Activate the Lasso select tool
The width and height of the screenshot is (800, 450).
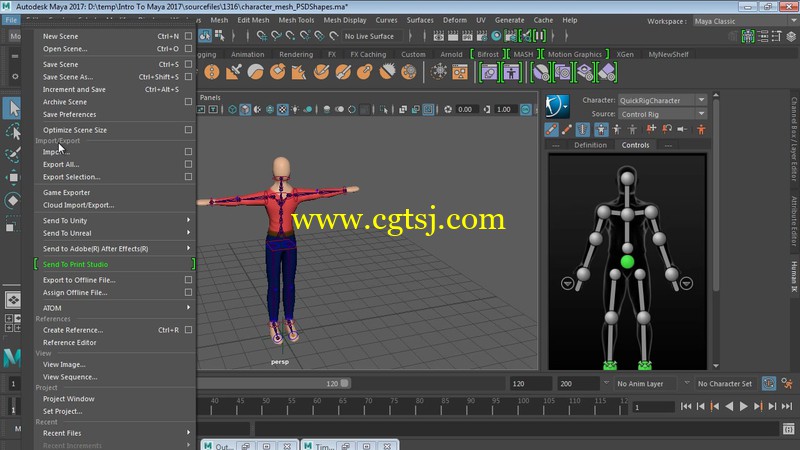pyautogui.click(x=13, y=132)
